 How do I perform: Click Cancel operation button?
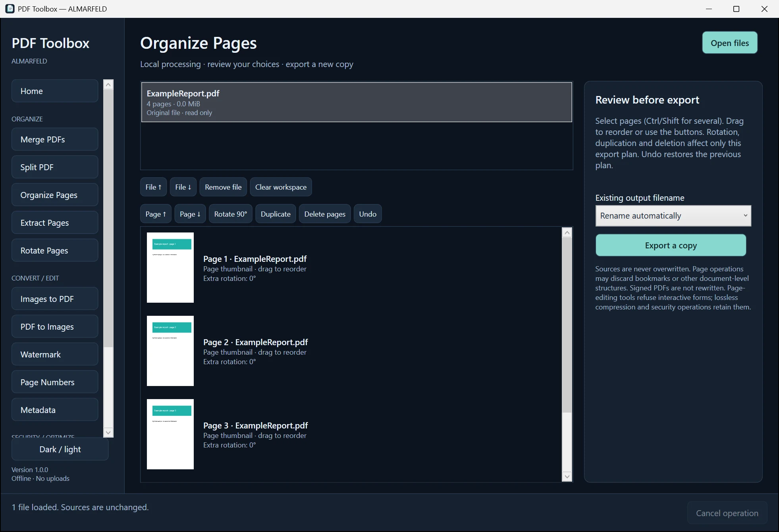point(727,513)
